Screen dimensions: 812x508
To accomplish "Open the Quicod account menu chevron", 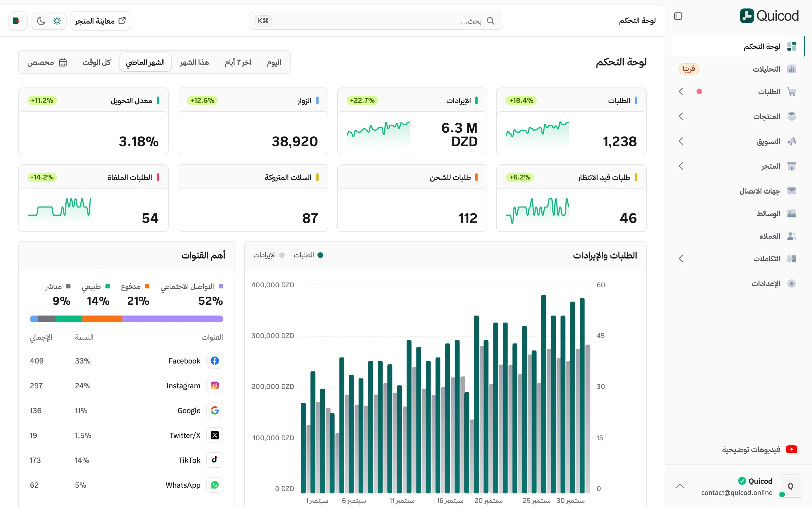I will click(x=680, y=486).
